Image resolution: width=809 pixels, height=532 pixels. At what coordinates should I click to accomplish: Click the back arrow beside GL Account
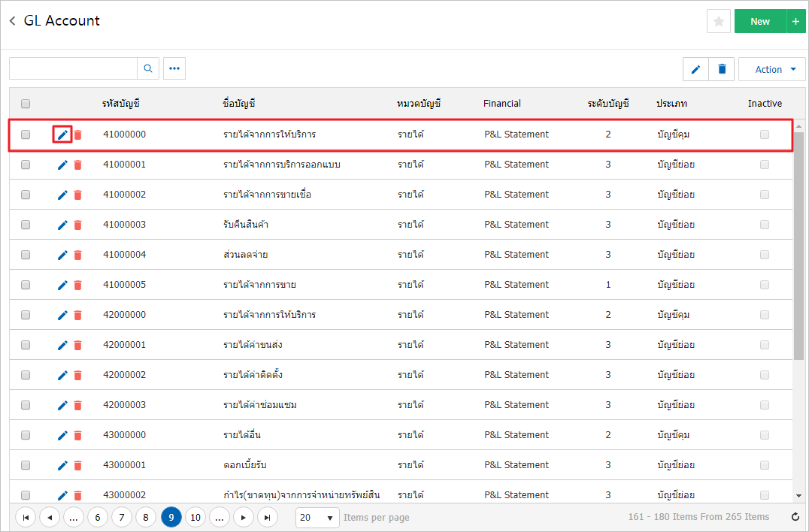pos(13,20)
